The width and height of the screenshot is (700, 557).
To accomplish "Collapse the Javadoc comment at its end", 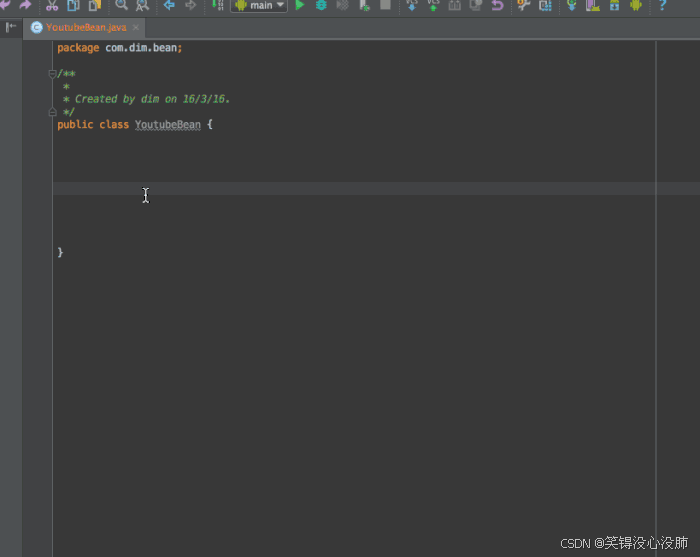I will click(52, 112).
